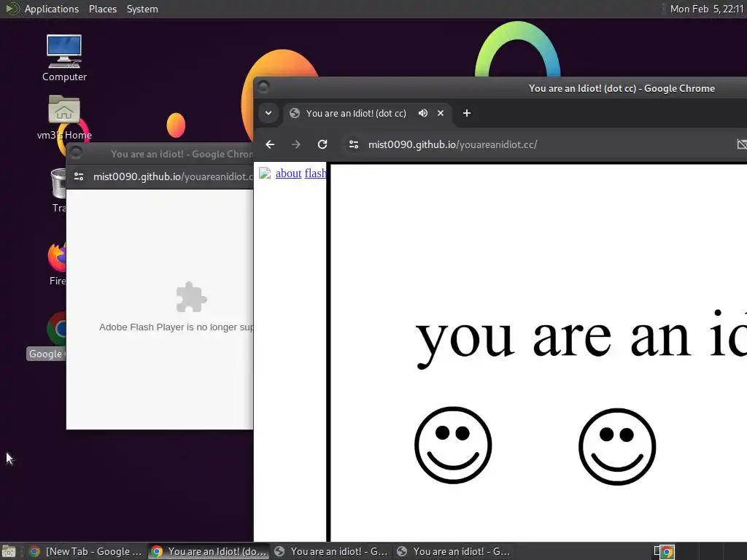Image resolution: width=747 pixels, height=560 pixels.
Task: Select the 'You are an Idiot! (dot cc)' tab
Action: [356, 113]
